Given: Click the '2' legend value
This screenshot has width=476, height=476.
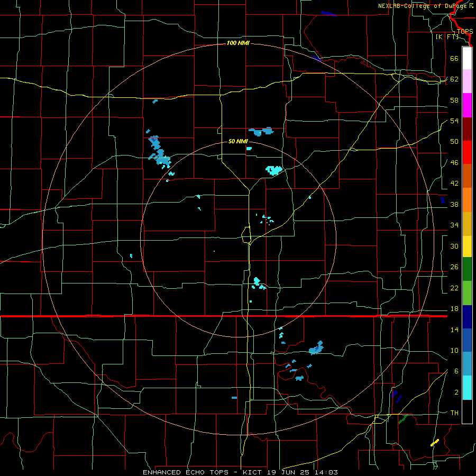Looking at the screenshot, I should (456, 392).
